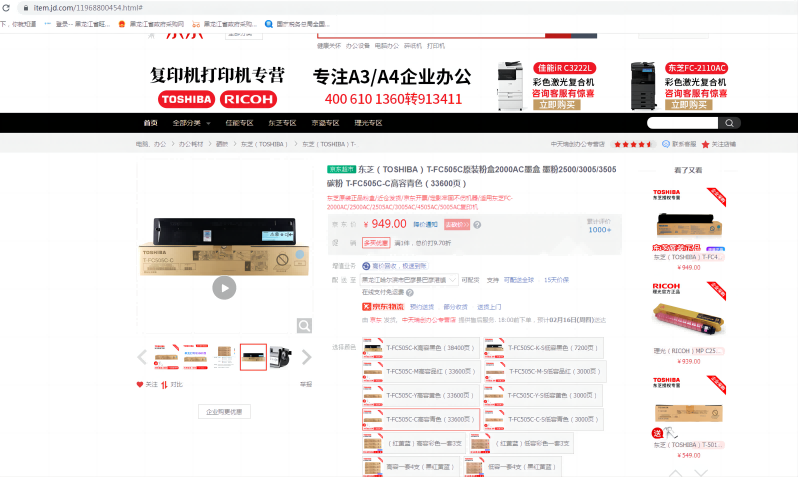Click the 部分收货 link
This screenshot has height=477, width=798.
pyautogui.click(x=455, y=307)
